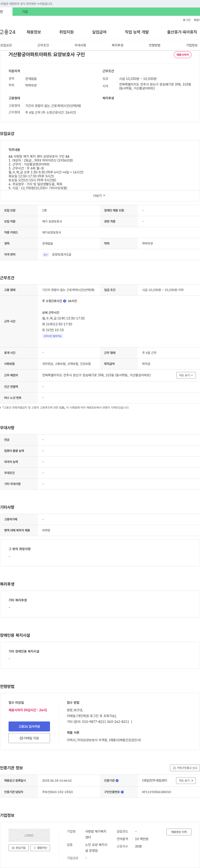Jump to the 근무조건 section tab
The image size is (200, 868).
43,45
